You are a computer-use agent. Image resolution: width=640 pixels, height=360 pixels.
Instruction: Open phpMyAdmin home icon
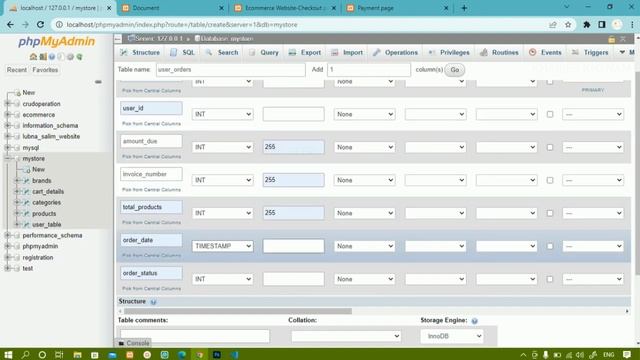pyautogui.click(x=33, y=57)
